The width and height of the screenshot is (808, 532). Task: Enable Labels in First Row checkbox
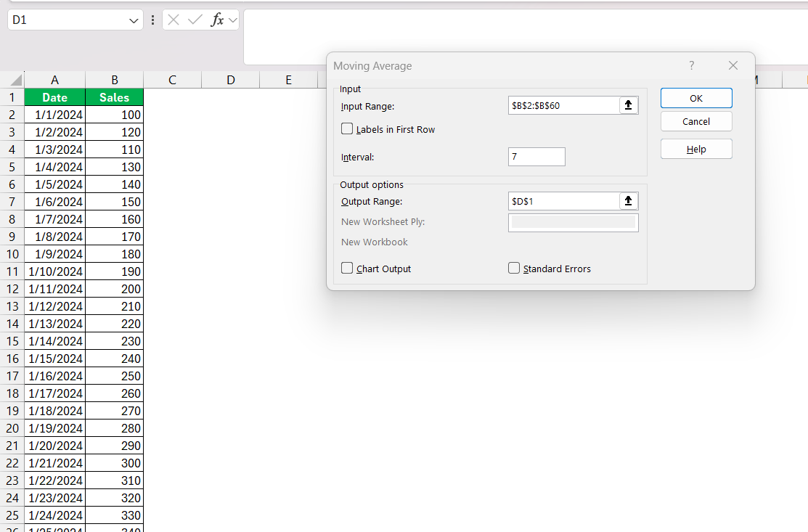[347, 128]
